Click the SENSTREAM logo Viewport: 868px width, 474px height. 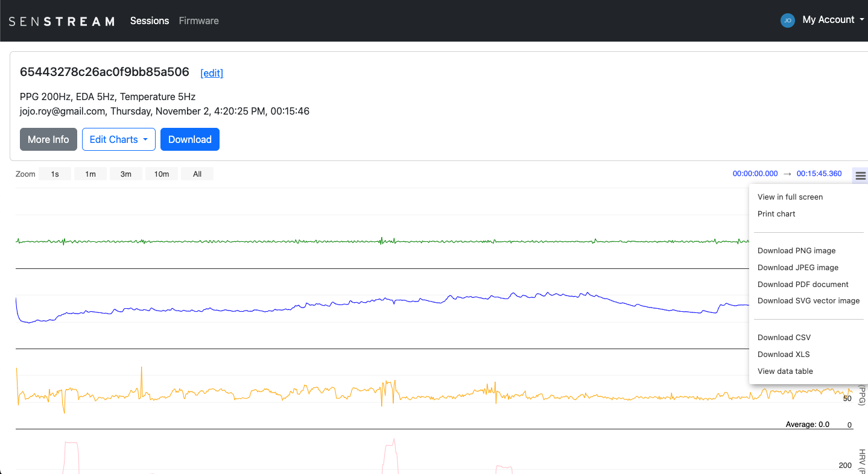tap(62, 21)
